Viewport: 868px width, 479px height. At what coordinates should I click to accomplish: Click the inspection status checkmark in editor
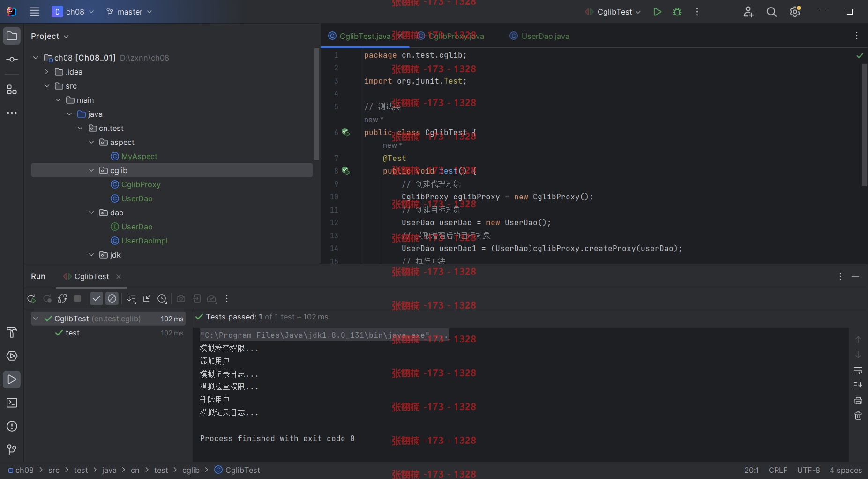tap(860, 56)
